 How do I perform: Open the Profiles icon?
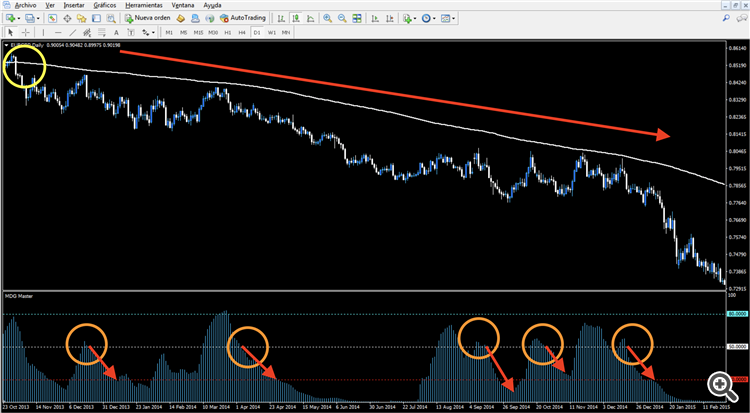30,18
